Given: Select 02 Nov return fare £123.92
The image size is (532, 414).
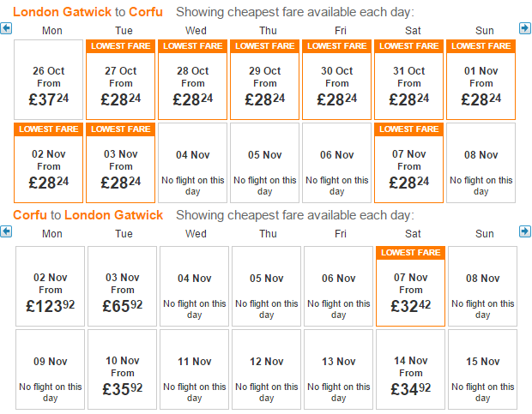Looking at the screenshot, I should click(x=51, y=286).
